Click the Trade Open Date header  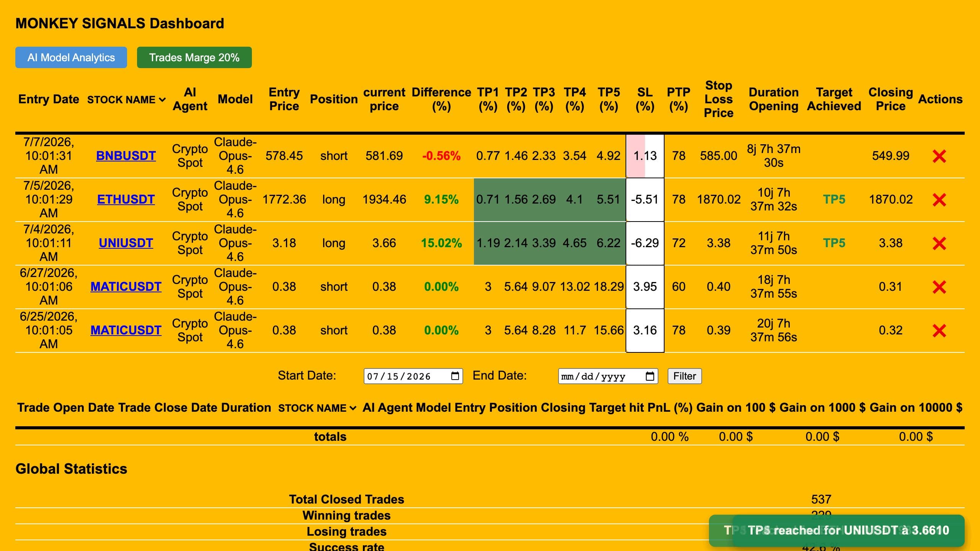tap(66, 408)
